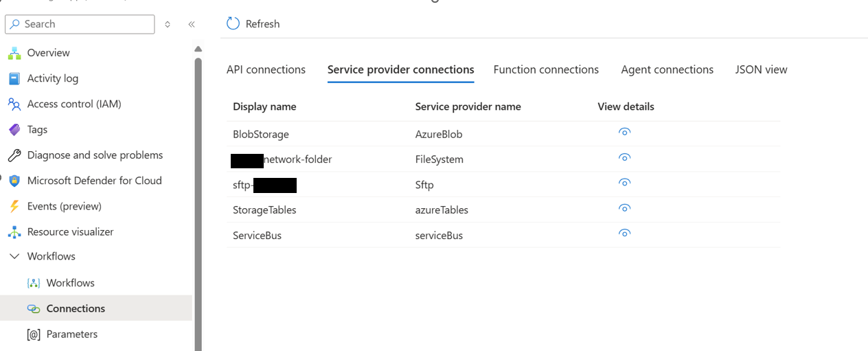Click the purple Tags icon
Viewport: 868px width, 351px height.
pyautogui.click(x=14, y=129)
